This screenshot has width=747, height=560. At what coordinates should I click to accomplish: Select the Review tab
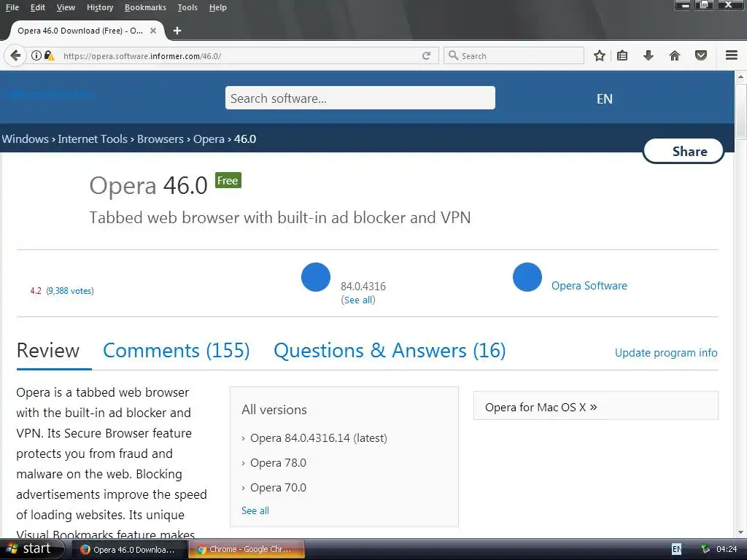click(x=48, y=351)
